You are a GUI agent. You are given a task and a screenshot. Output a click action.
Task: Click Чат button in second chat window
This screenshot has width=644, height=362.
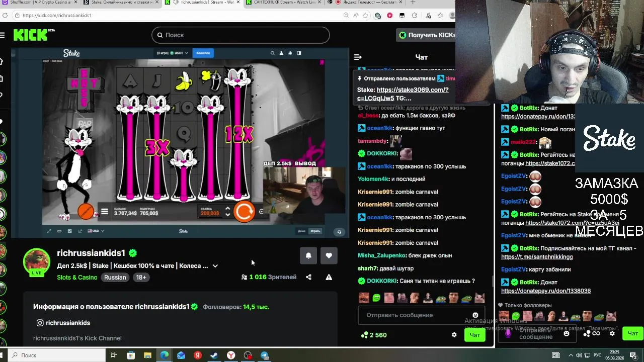[633, 333]
